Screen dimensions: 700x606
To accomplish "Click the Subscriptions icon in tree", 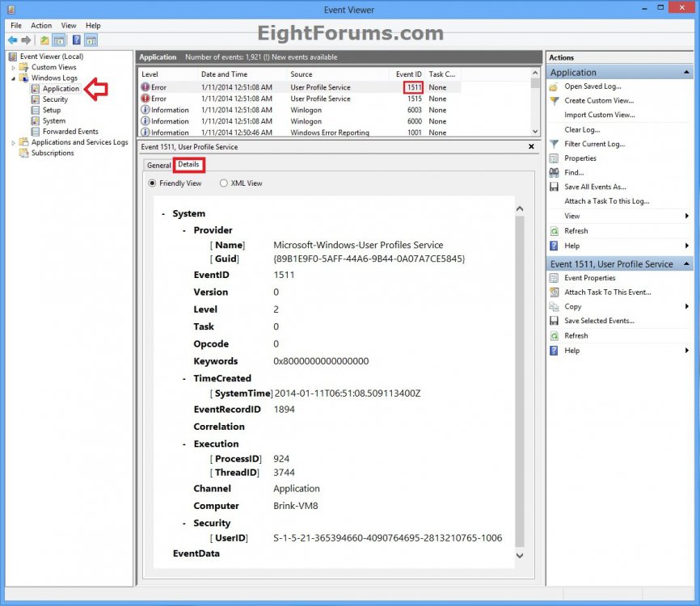I will click(x=23, y=153).
